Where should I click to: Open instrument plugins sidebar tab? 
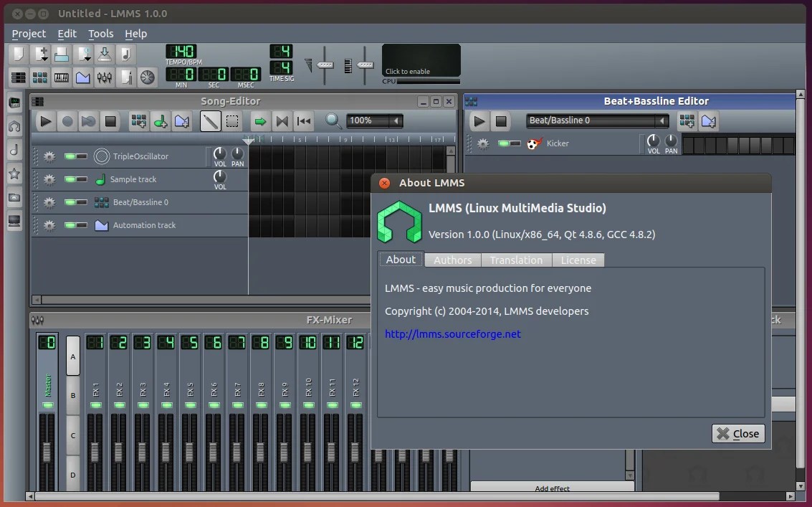[14, 103]
